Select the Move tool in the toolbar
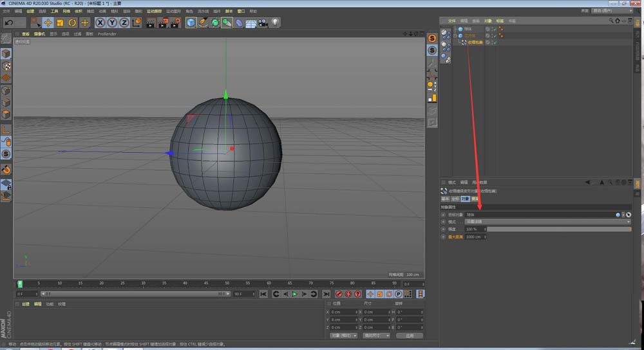Screen dimensions: 644x350 pos(48,23)
